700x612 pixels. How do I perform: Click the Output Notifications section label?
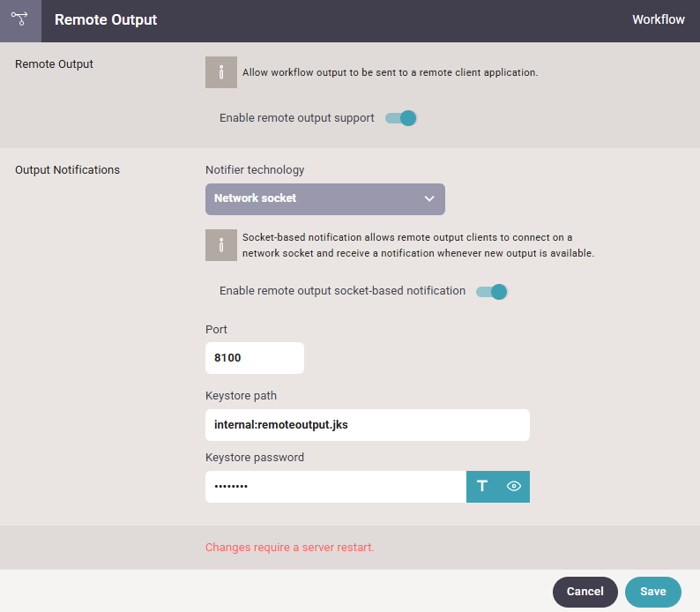pyautogui.click(x=67, y=170)
